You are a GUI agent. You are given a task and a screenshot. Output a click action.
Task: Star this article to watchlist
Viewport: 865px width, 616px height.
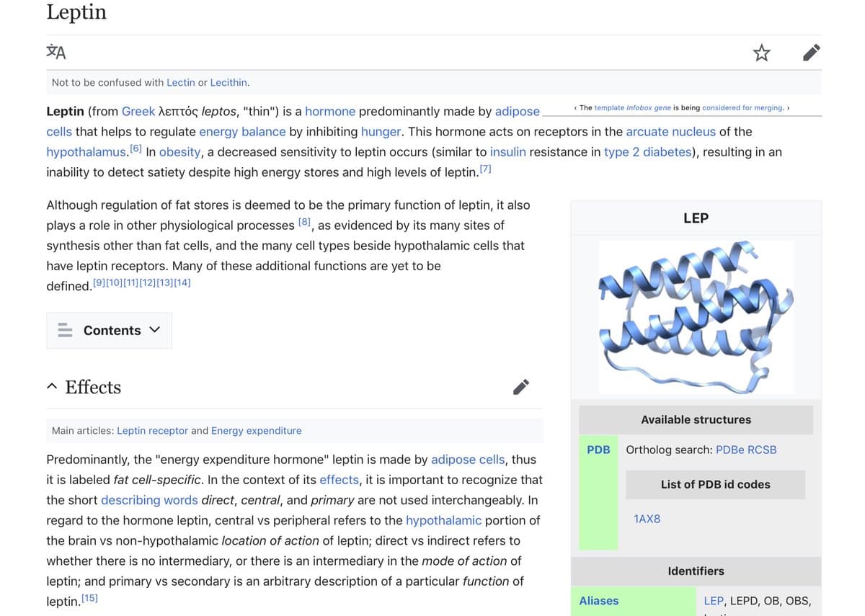pyautogui.click(x=761, y=53)
